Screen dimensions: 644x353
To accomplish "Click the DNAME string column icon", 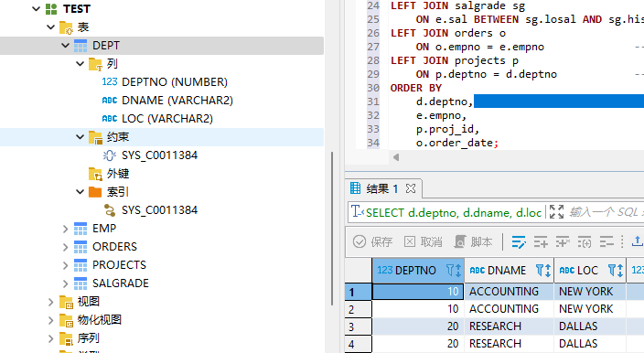I will tap(110, 101).
